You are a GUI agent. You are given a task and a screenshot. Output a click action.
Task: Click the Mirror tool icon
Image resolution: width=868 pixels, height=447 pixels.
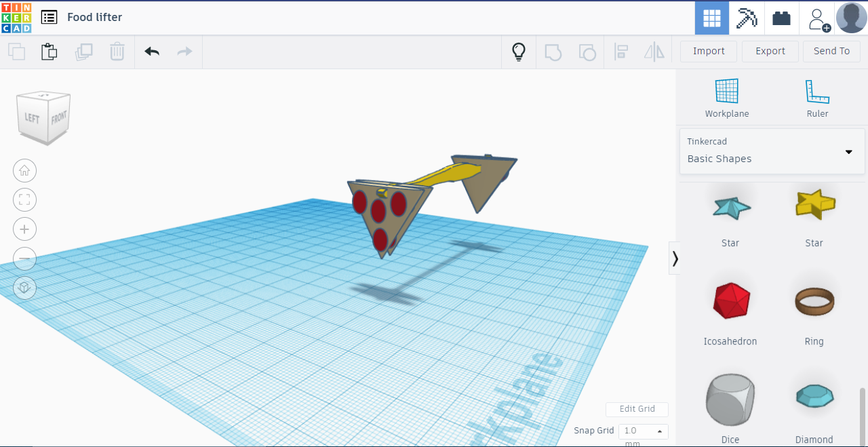point(654,51)
